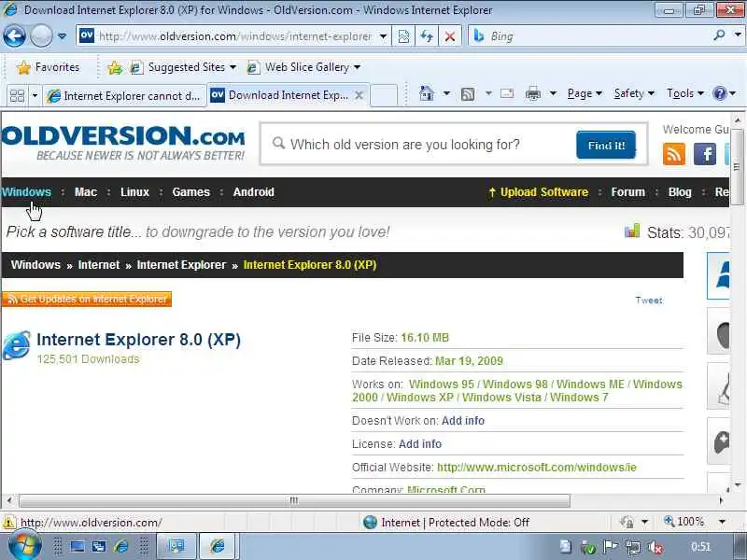This screenshot has width=747, height=560.
Task: Click the Tweet link
Action: point(649,300)
